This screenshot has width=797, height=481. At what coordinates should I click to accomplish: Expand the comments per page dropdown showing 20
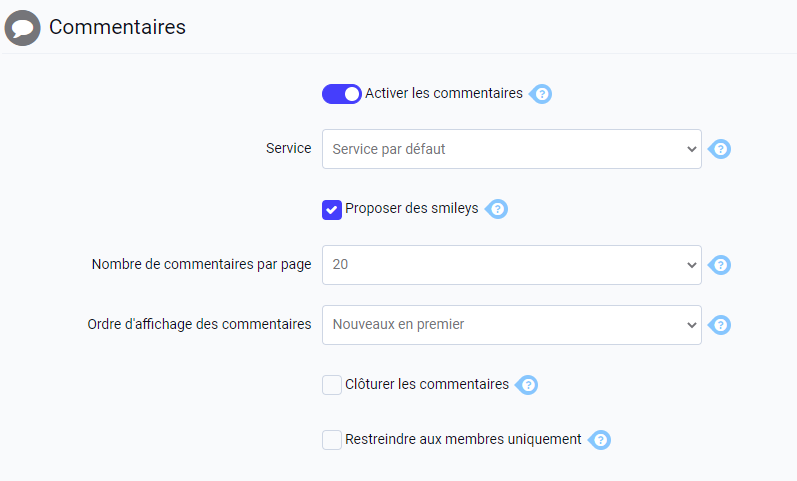512,265
